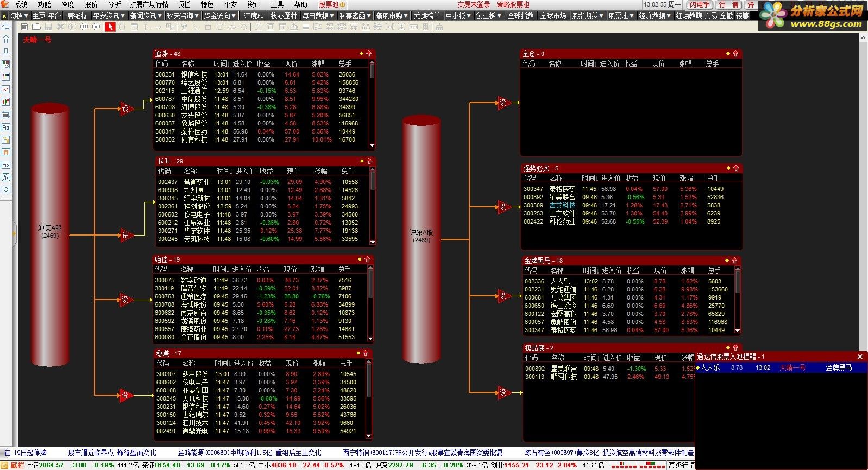Open the 平安资讯 dropdown
This screenshot has height=470, width=868.
(109, 16)
